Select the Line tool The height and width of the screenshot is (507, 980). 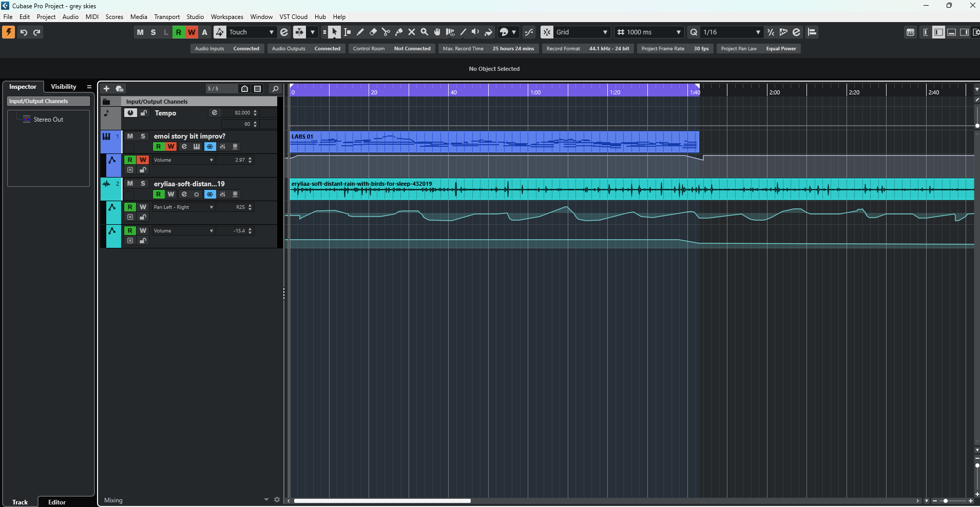pyautogui.click(x=463, y=32)
